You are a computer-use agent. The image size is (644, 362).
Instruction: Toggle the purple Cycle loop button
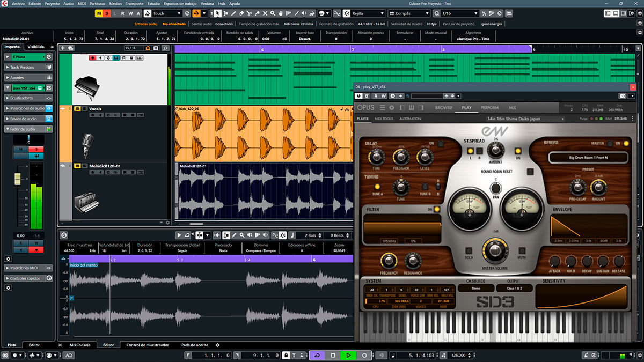point(317,355)
